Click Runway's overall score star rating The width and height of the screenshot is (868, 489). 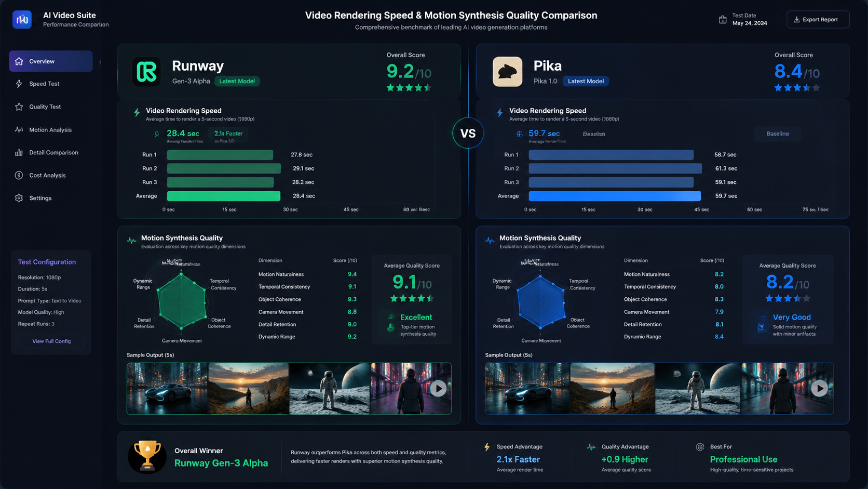(409, 88)
